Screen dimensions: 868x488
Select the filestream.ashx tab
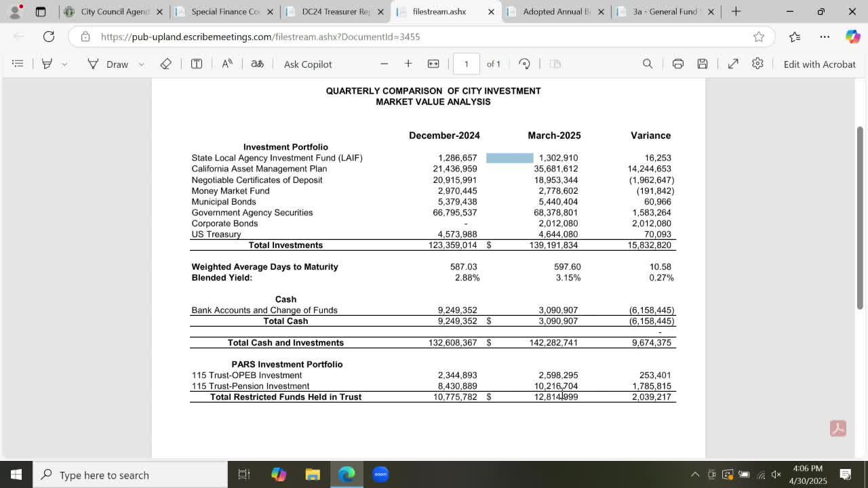tap(439, 12)
